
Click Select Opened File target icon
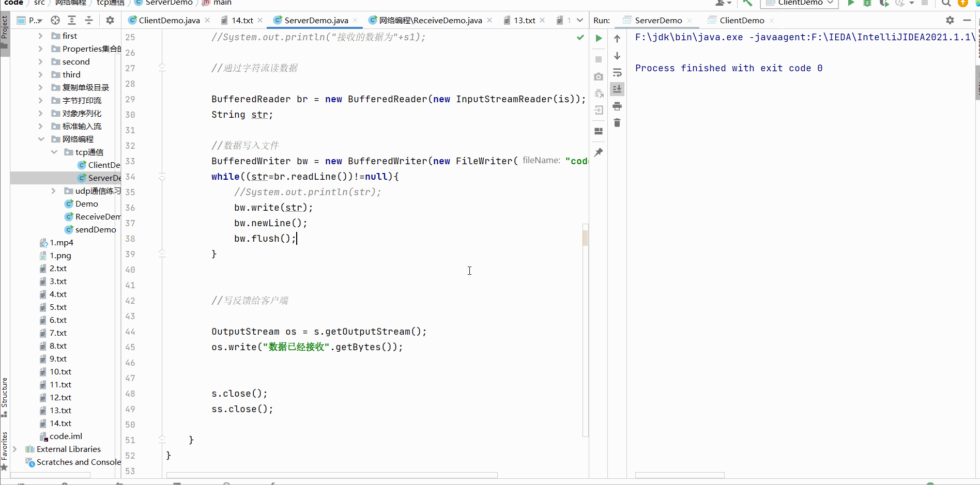(55, 20)
